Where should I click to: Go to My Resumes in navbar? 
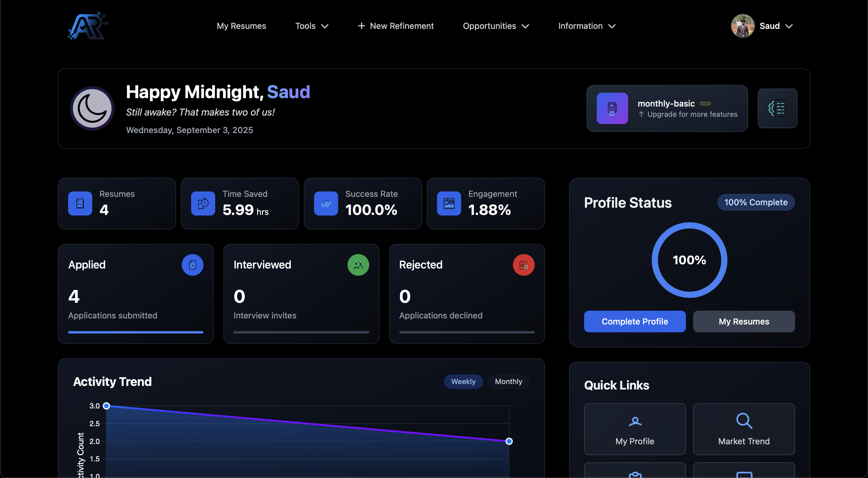[241, 26]
